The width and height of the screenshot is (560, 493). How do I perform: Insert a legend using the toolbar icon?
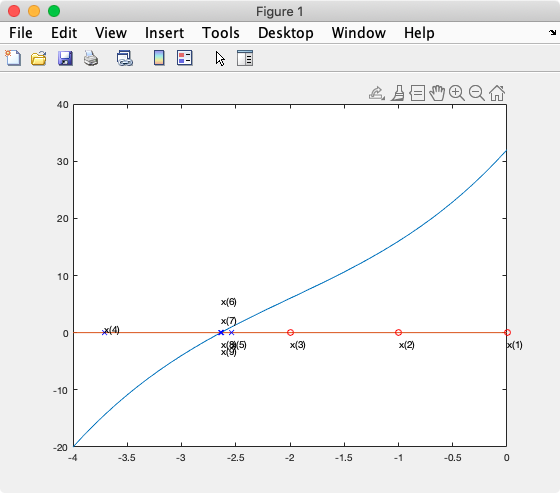(x=185, y=58)
